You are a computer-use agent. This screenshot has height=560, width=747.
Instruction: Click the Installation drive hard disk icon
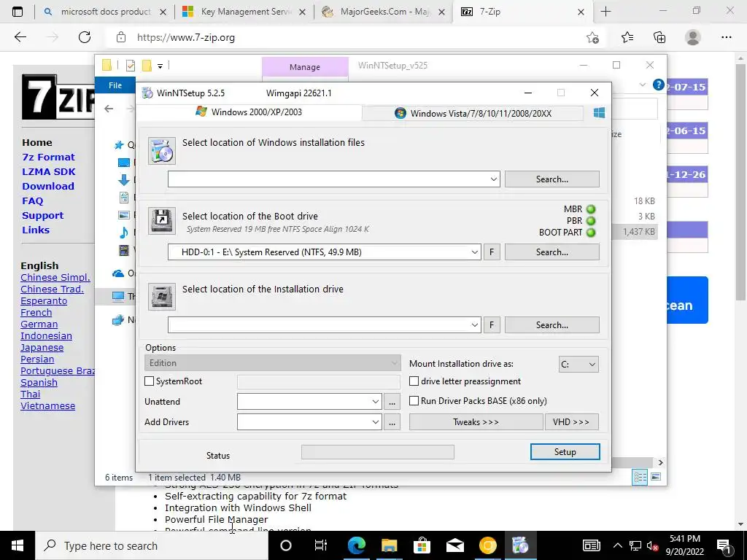click(161, 297)
